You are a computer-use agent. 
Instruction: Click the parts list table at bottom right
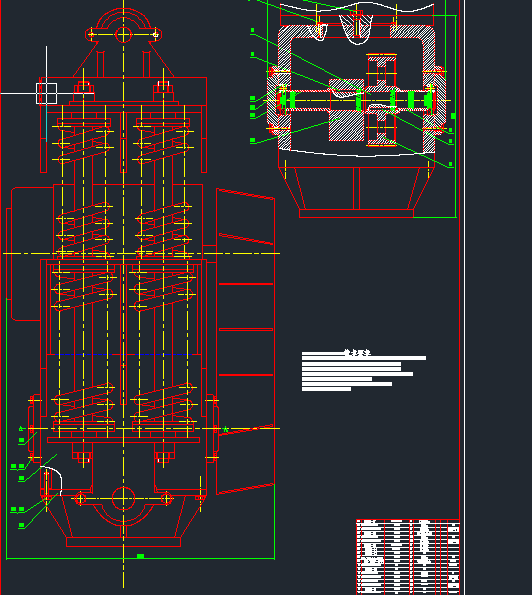(x=408, y=557)
